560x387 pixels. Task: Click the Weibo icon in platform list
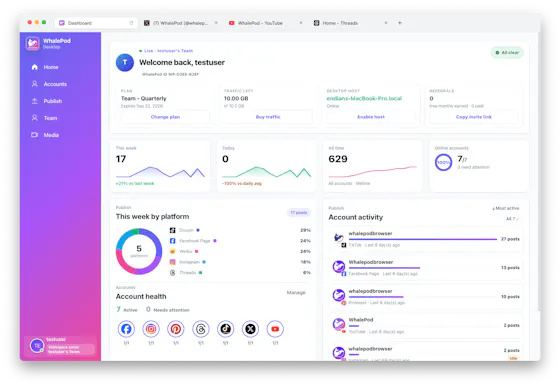172,251
